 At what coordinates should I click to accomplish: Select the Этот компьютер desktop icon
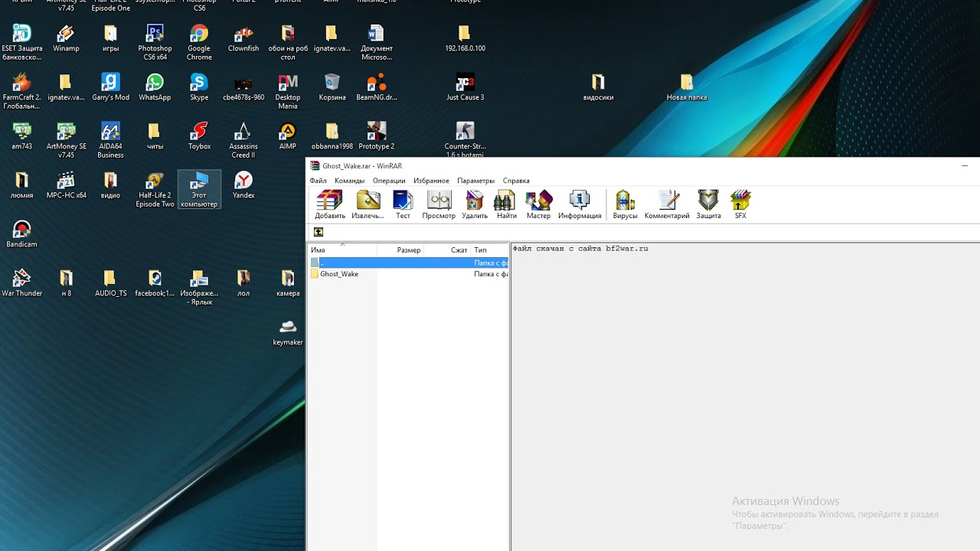pos(199,189)
